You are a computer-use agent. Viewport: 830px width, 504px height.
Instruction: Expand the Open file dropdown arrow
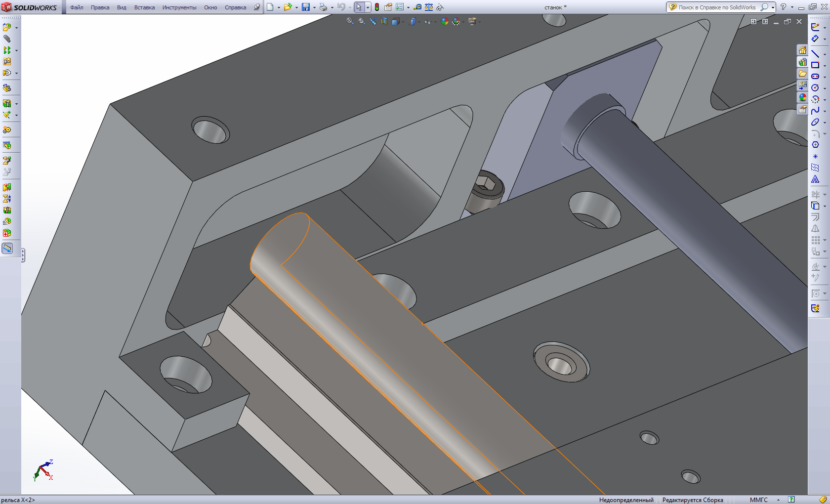296,8
